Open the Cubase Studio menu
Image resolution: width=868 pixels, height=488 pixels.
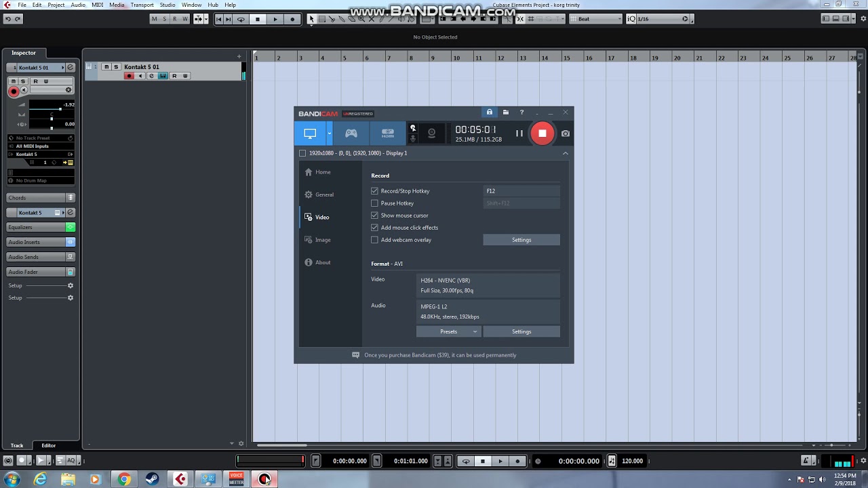(167, 5)
